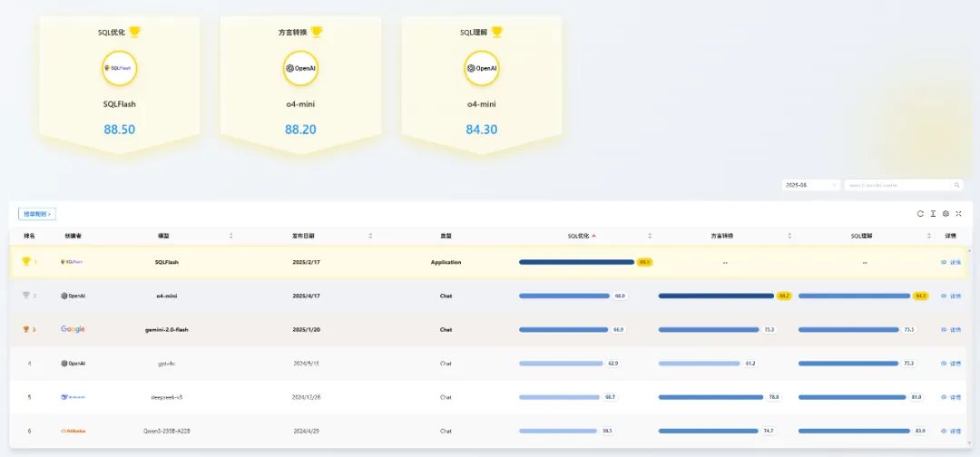980x457 pixels.
Task: Toggle sort arrows at SQL优化 column edge
Action: click(650, 236)
